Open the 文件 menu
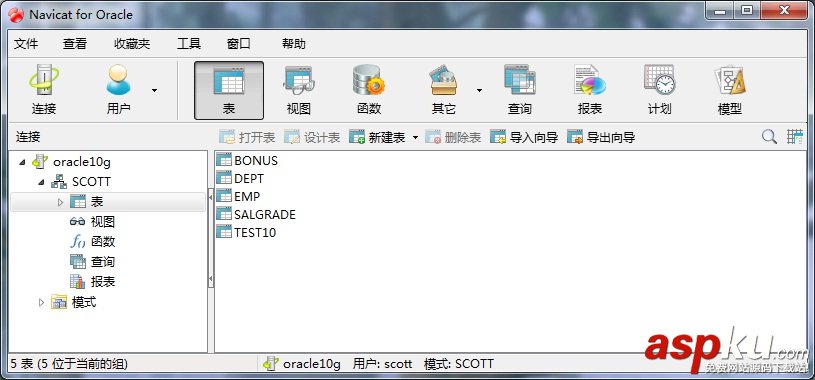815x380 pixels. (25, 44)
